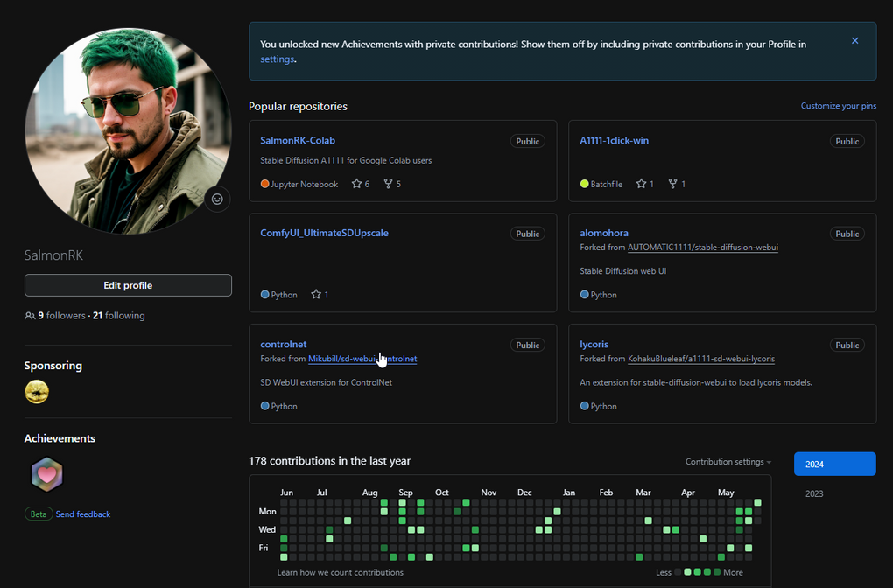This screenshot has height=588, width=893.
Task: Click the star icon on A1111-1click-win
Action: click(641, 183)
